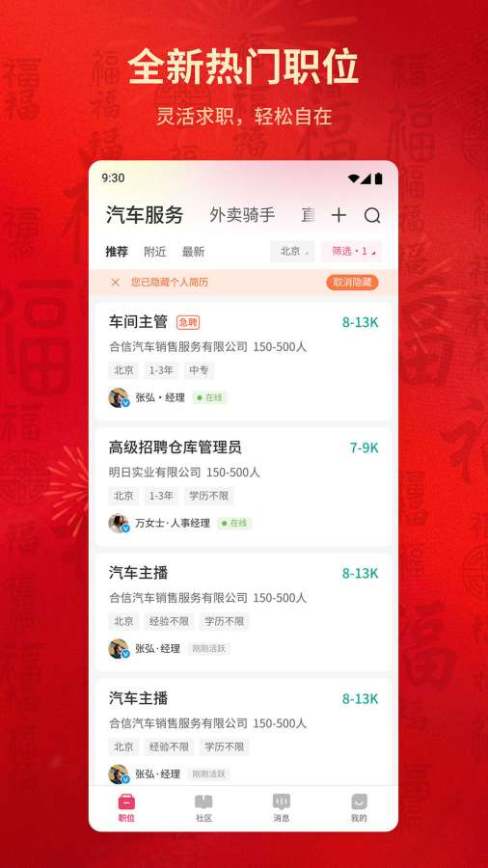The height and width of the screenshot is (868, 488).
Task: Tap the plus icon to add job category
Action: 339,215
